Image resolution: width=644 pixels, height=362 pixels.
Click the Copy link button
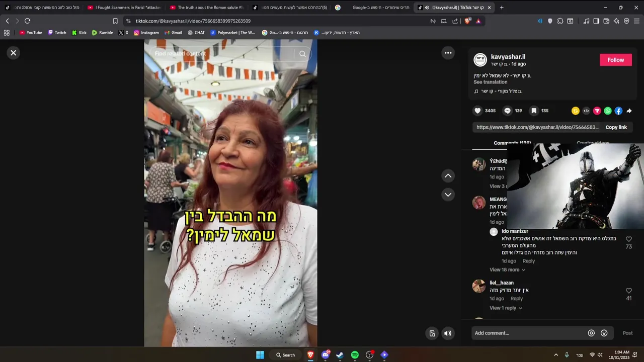pos(616,127)
